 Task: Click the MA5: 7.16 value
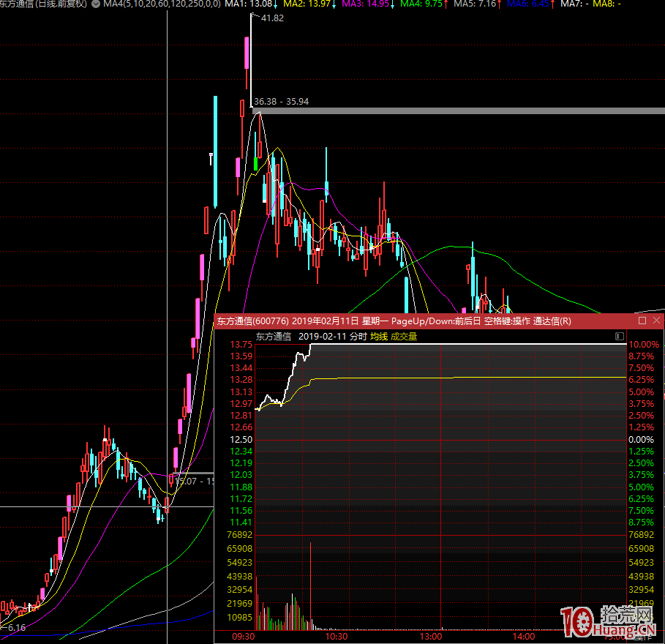click(475, 4)
